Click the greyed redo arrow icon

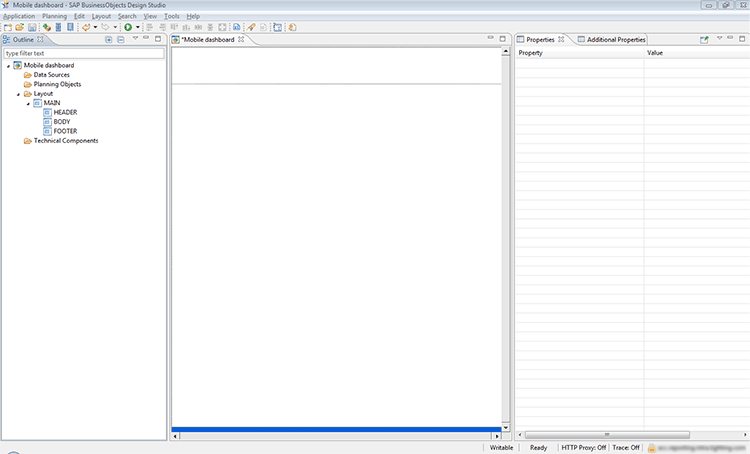coord(105,27)
